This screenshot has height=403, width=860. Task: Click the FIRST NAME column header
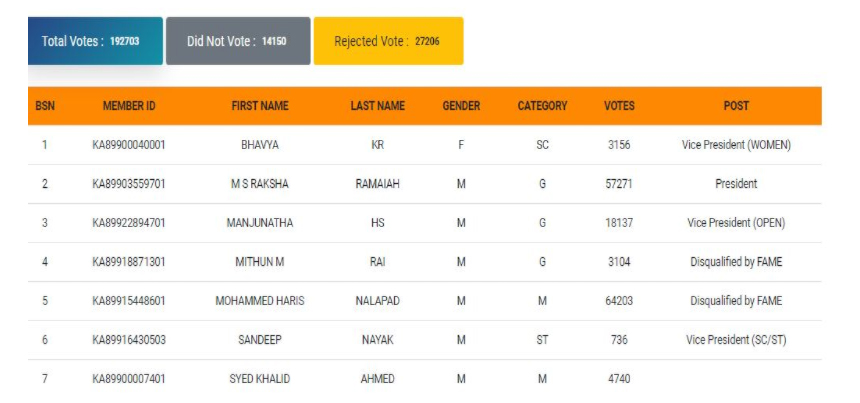pyautogui.click(x=260, y=106)
